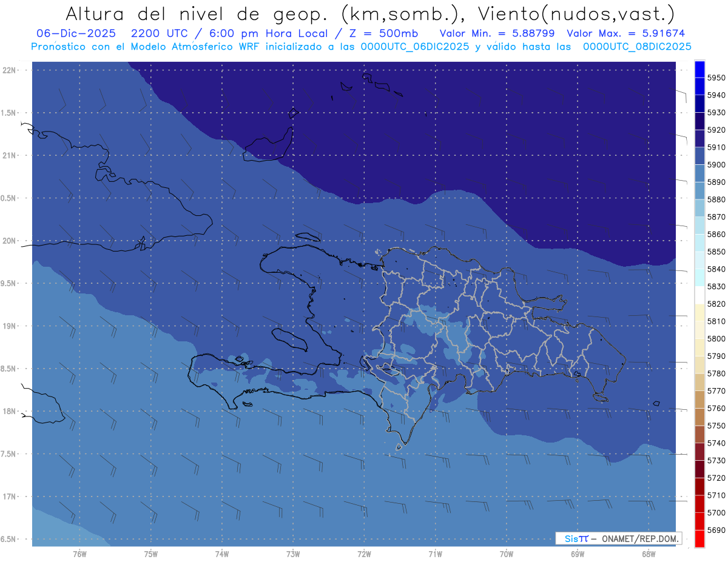Viewport: 728px width, 562px height.
Task: Click the colorbar swatch between 5730 and 5740
Action: 699,452
